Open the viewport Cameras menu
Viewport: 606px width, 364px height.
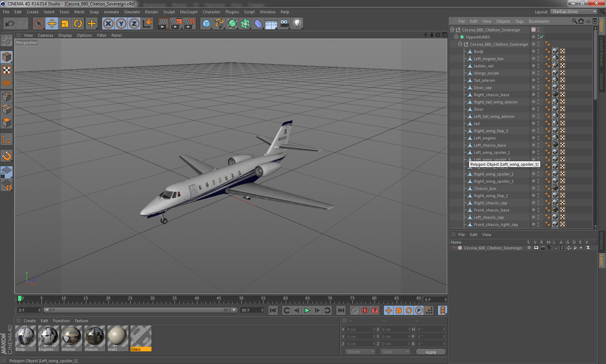coord(45,35)
